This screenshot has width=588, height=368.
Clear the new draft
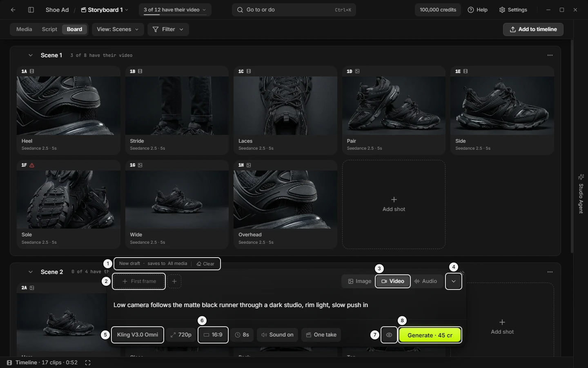coord(205,264)
